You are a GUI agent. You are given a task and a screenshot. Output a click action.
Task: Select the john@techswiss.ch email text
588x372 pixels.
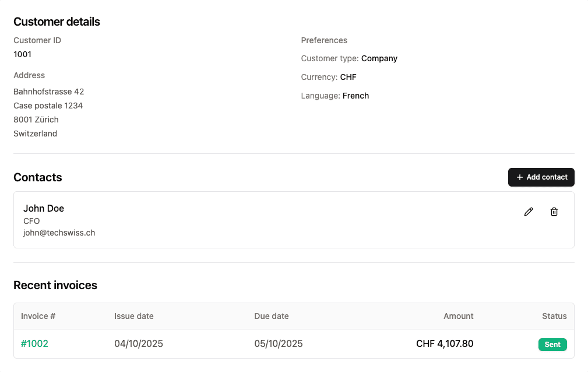click(x=59, y=233)
